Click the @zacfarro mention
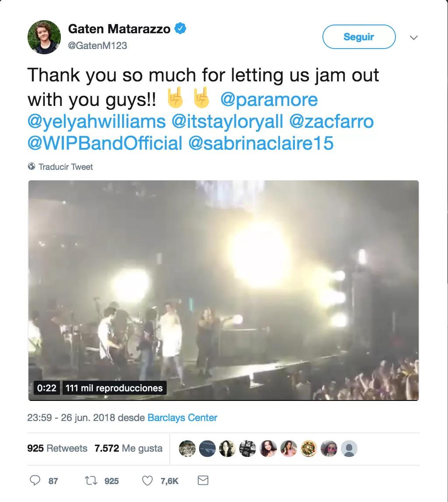 332,121
